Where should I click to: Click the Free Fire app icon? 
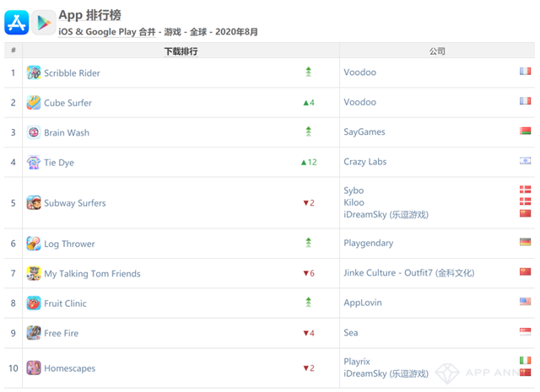pos(34,333)
